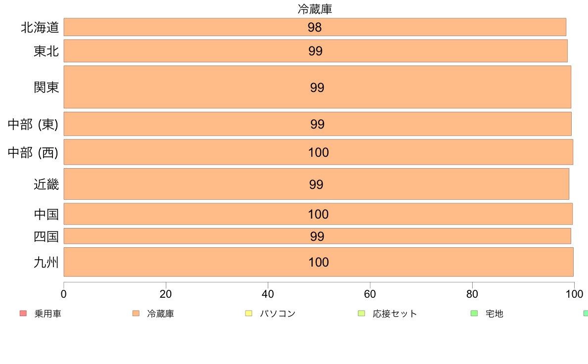Image resolution: width=588 pixels, height=364 pixels.
Task: Click the 冷蔵庫 chart title
Action: click(315, 9)
